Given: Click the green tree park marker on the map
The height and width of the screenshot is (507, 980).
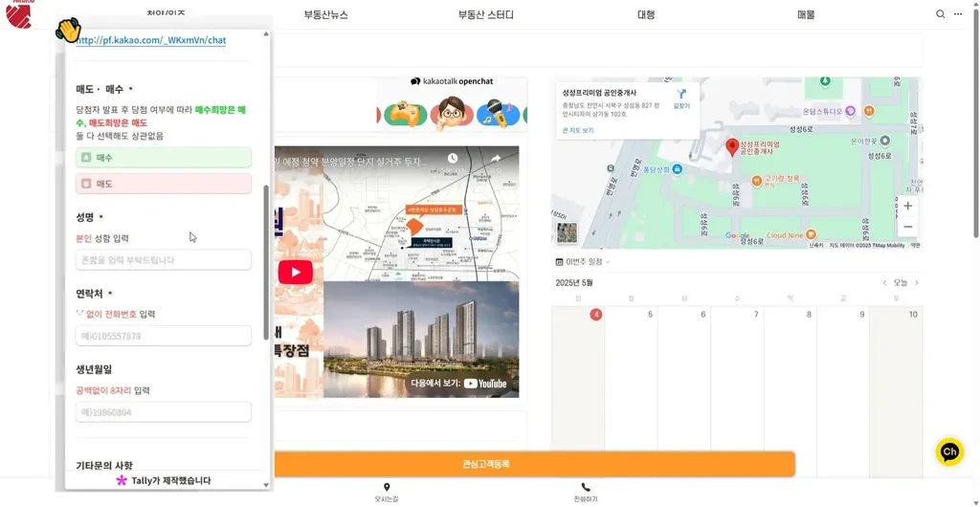Looking at the screenshot, I should (x=825, y=81).
